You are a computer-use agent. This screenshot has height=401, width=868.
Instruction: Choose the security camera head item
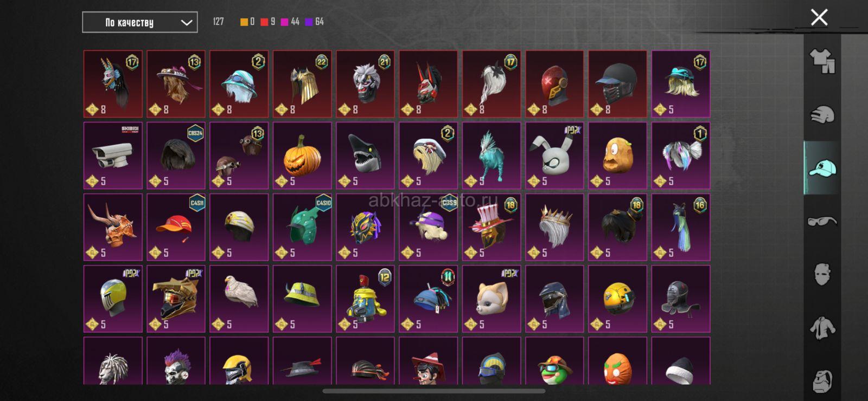click(113, 156)
